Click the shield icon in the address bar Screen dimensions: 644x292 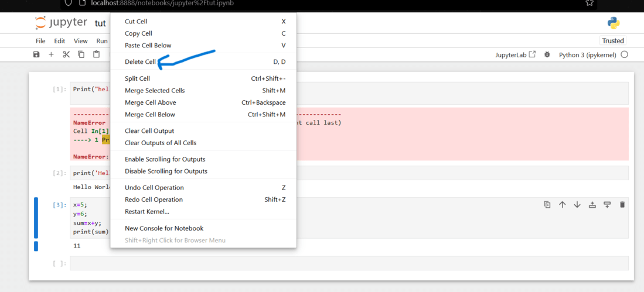(69, 3)
